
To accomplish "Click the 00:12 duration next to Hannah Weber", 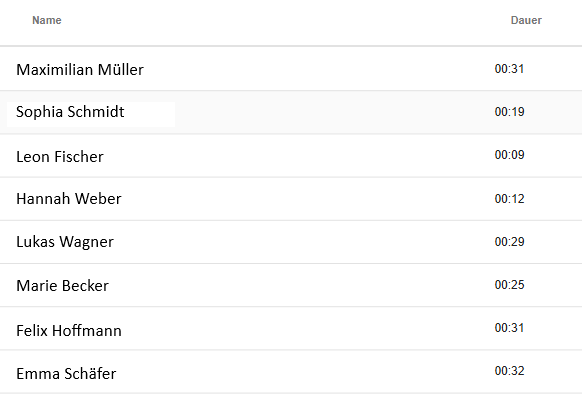I will coord(509,199).
